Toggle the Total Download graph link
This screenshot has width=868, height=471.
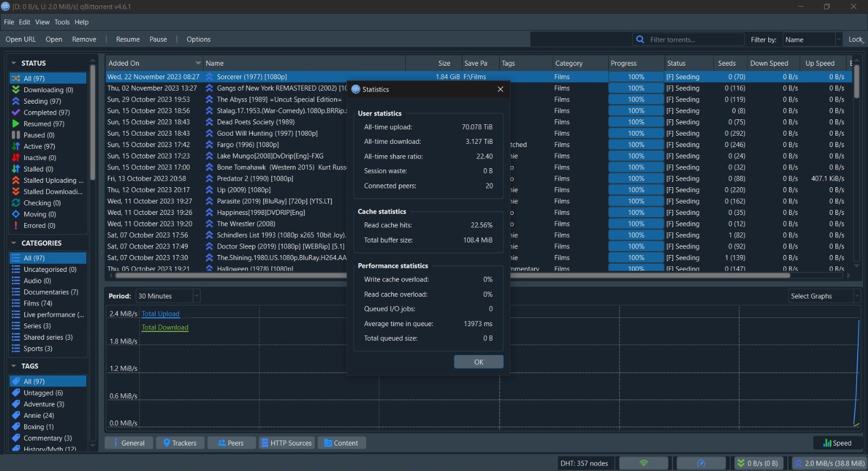click(x=165, y=327)
